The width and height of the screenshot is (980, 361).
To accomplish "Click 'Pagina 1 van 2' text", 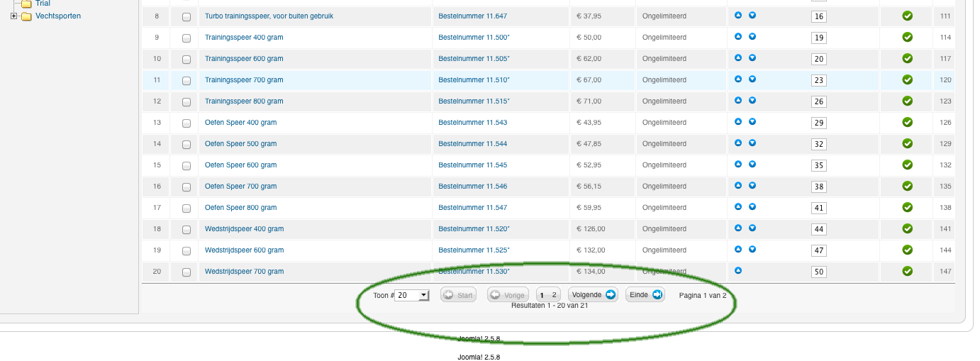I will tap(703, 295).
